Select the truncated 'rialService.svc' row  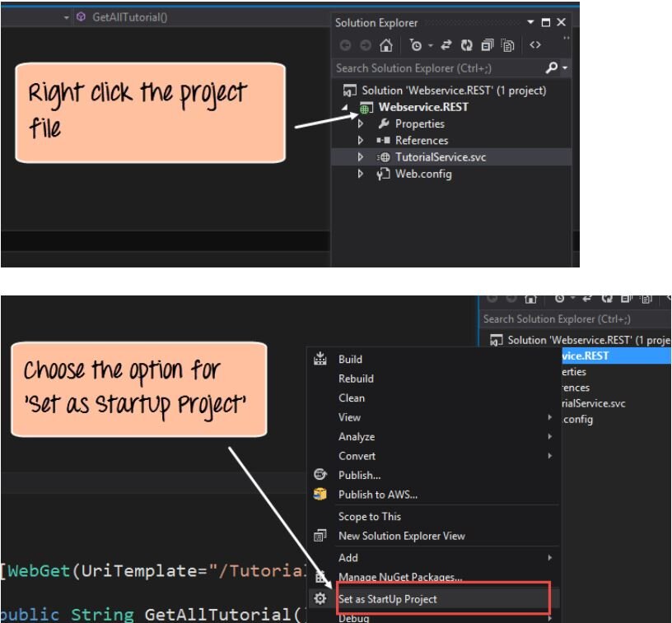click(594, 403)
